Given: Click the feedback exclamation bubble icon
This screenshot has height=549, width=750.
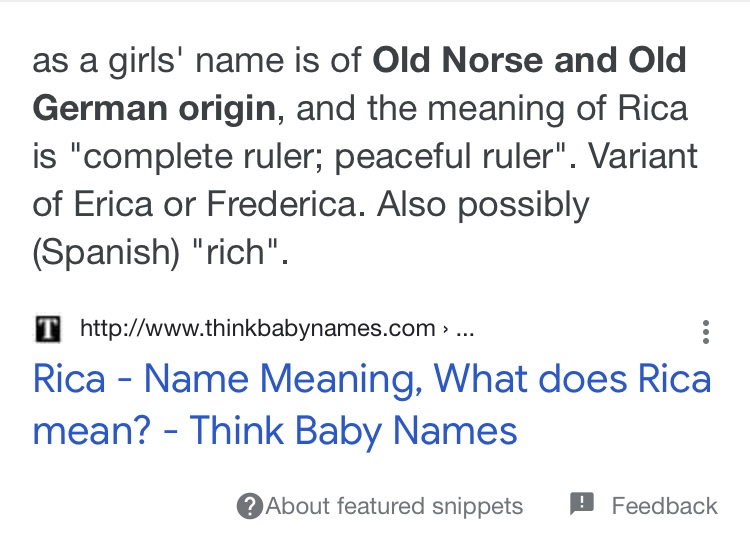Looking at the screenshot, I should (x=582, y=504).
